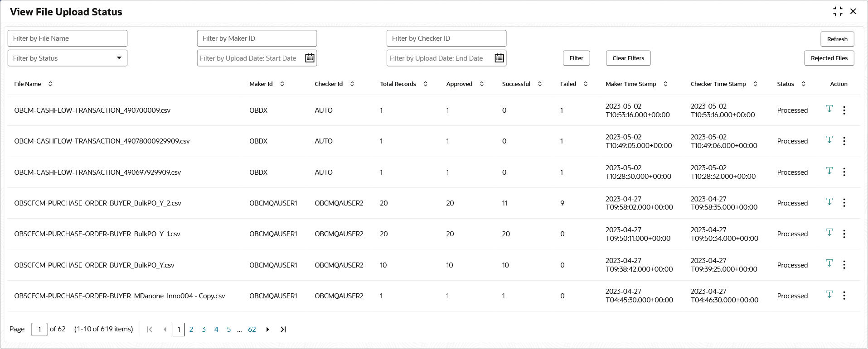This screenshot has width=868, height=349.
Task: Click the Clear Filters button
Action: pyautogui.click(x=628, y=58)
